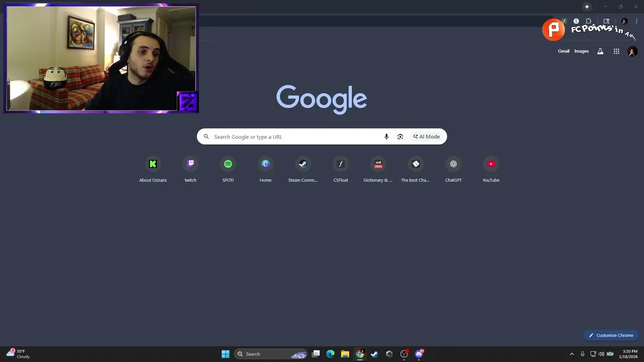Click the tray microphone icon
This screenshot has height=362, width=644.
click(x=583, y=354)
